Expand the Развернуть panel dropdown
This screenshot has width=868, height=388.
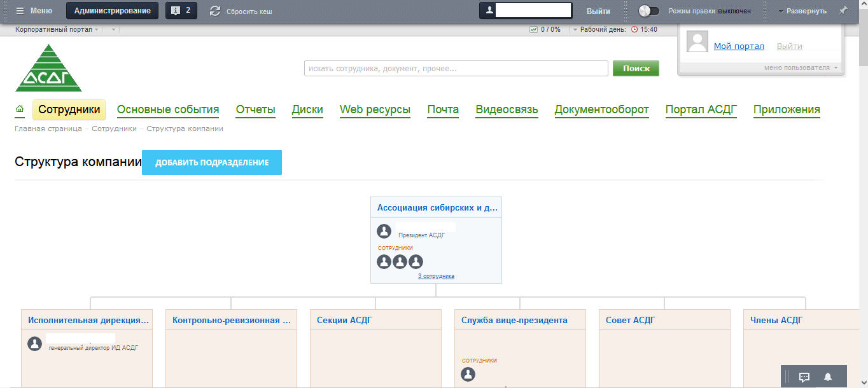tap(802, 11)
